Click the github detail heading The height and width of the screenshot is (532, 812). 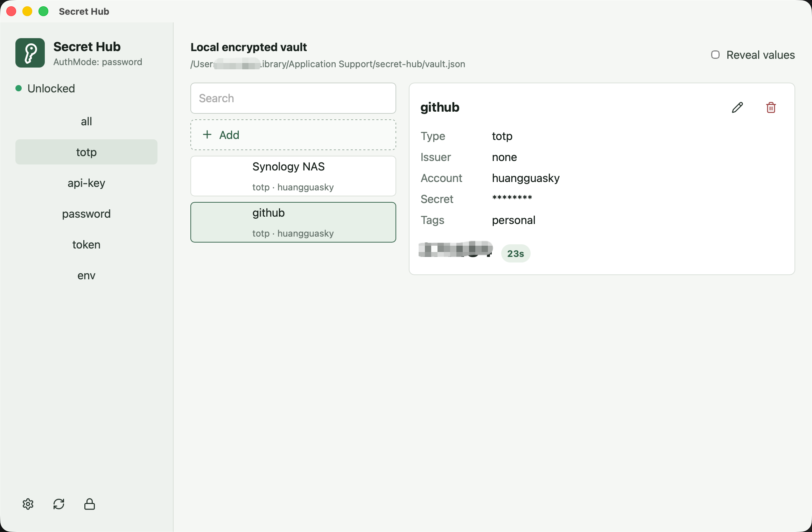440,107
